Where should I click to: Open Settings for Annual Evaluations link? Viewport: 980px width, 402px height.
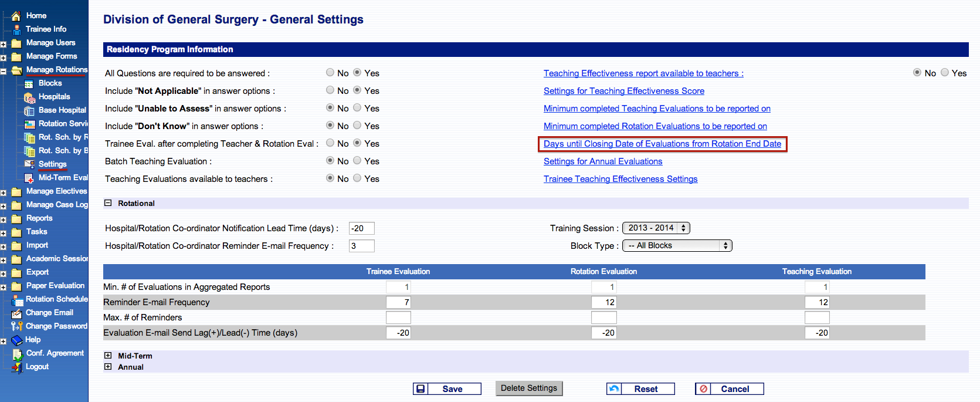[x=602, y=161]
